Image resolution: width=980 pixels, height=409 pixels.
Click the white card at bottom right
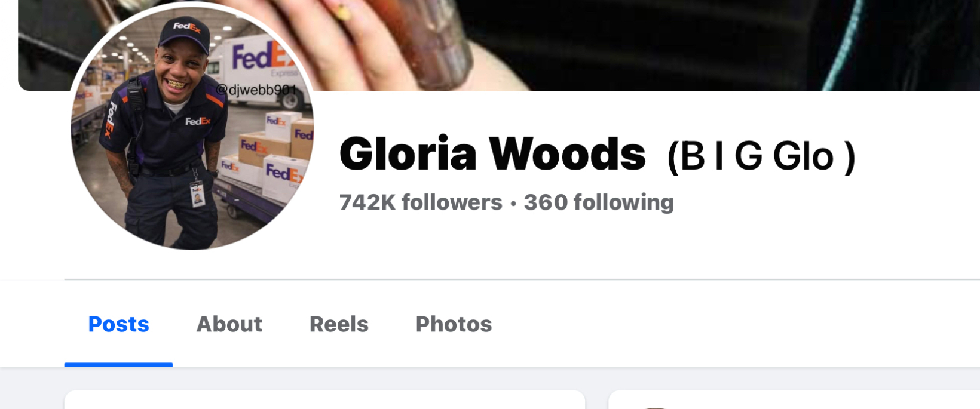[794, 399]
